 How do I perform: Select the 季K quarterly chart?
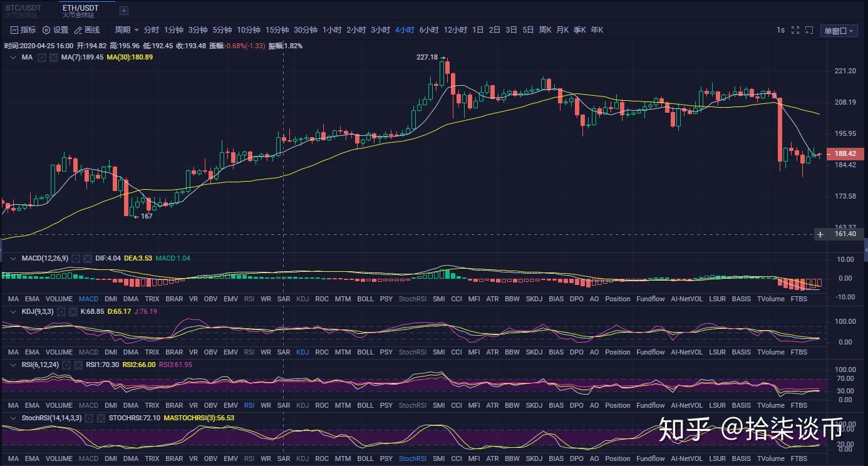579,30
